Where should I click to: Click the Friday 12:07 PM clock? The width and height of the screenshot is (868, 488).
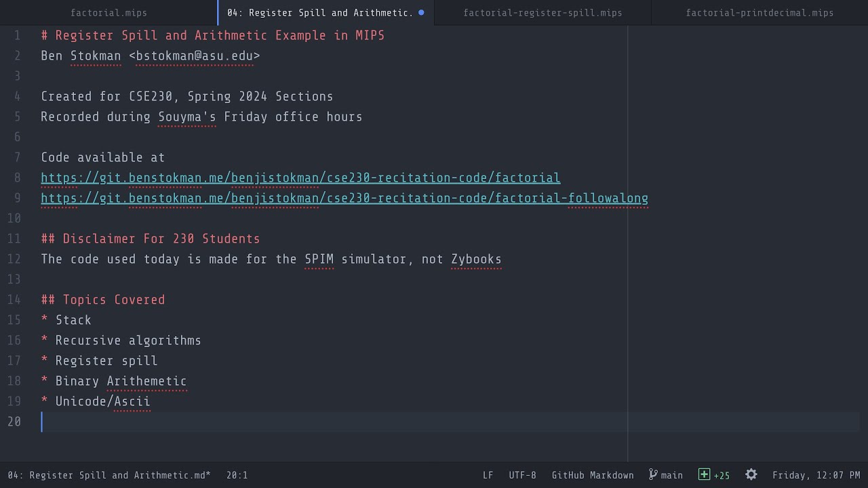tap(816, 475)
